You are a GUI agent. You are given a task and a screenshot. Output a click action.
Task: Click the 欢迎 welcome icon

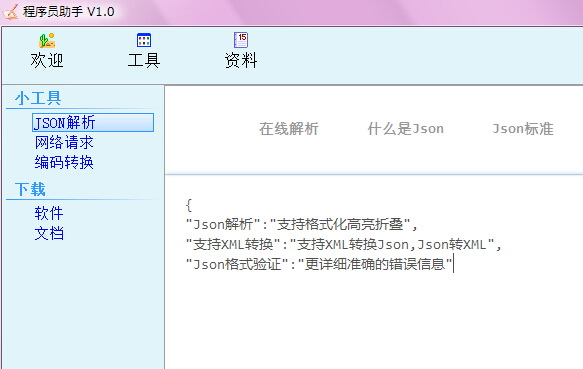coord(47,40)
